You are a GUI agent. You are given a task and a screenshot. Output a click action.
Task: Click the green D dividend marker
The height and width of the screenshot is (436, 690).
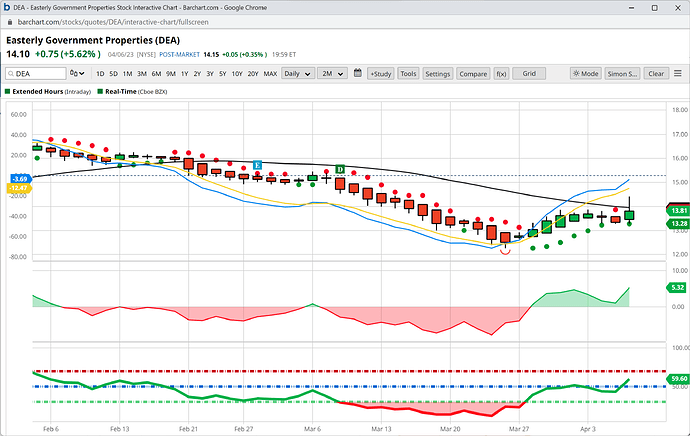[x=340, y=169]
